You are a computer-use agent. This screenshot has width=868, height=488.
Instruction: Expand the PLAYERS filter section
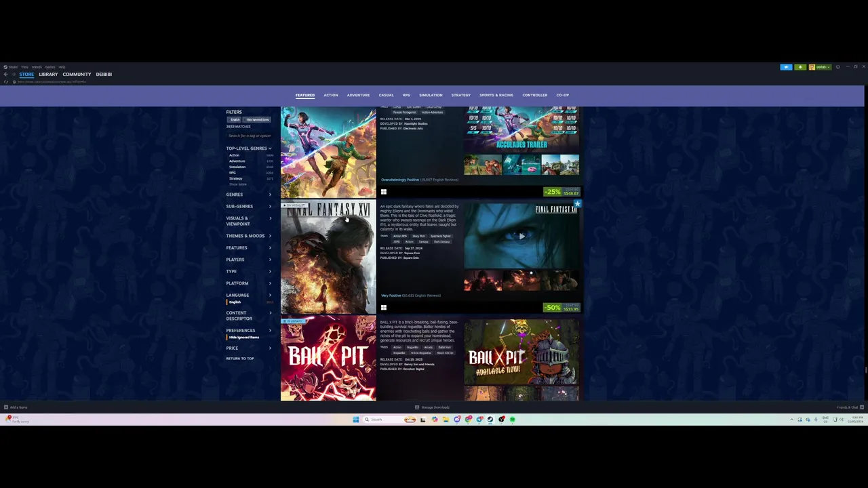[x=249, y=260]
